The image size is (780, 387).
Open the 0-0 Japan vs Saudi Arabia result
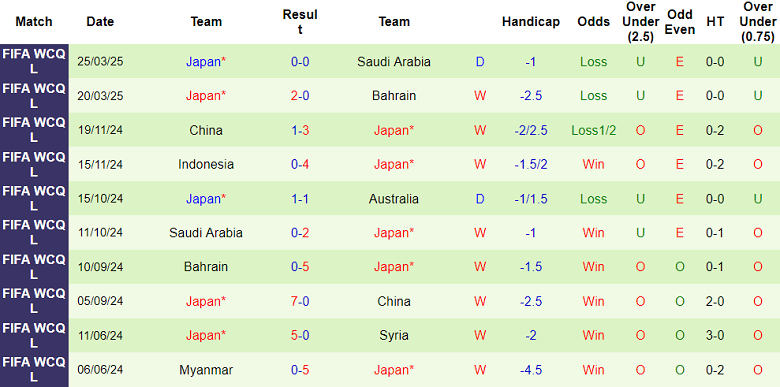[x=300, y=62]
